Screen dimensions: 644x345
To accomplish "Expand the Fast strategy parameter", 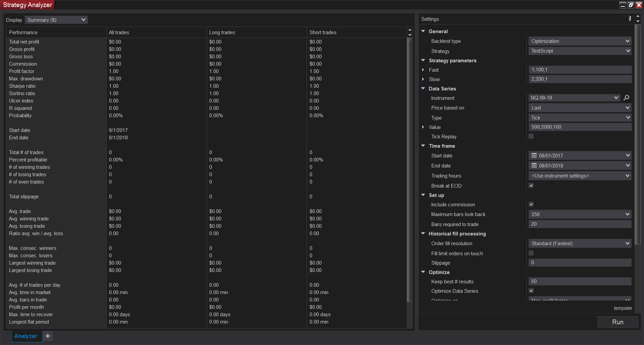I will pos(423,70).
